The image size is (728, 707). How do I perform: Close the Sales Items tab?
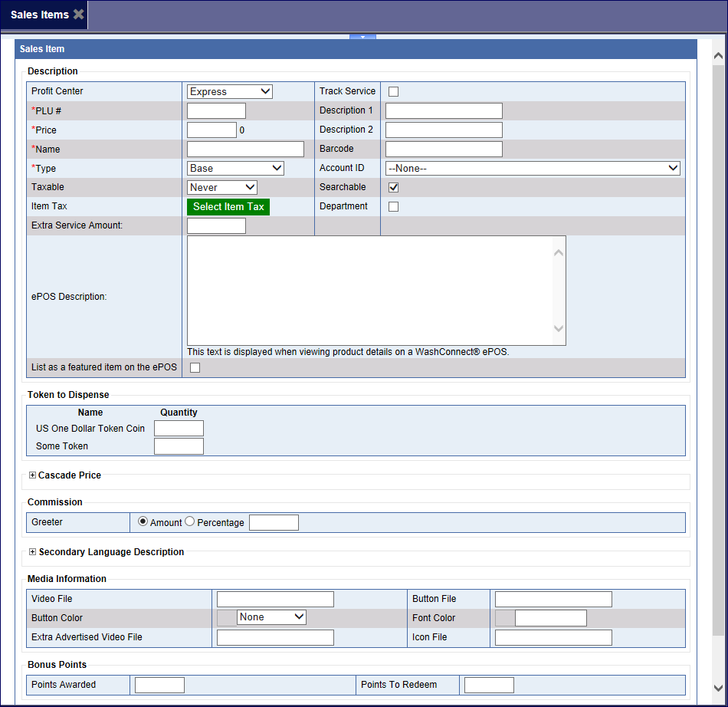pos(78,15)
